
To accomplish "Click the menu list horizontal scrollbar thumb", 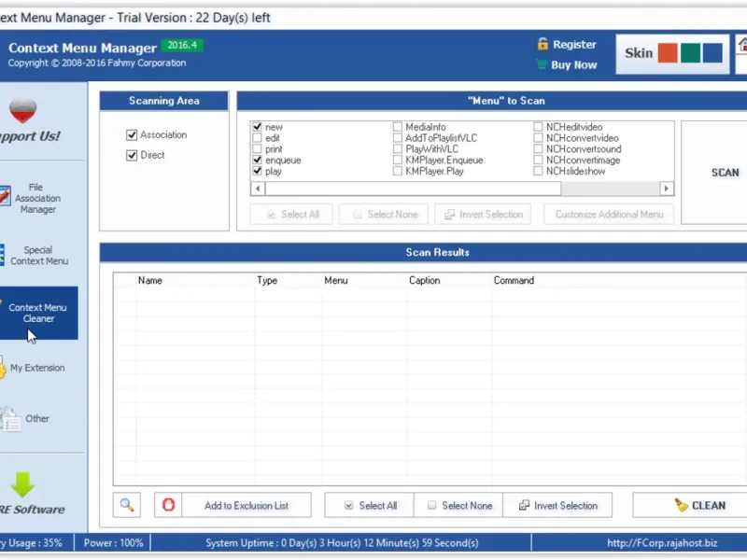I will [x=413, y=189].
